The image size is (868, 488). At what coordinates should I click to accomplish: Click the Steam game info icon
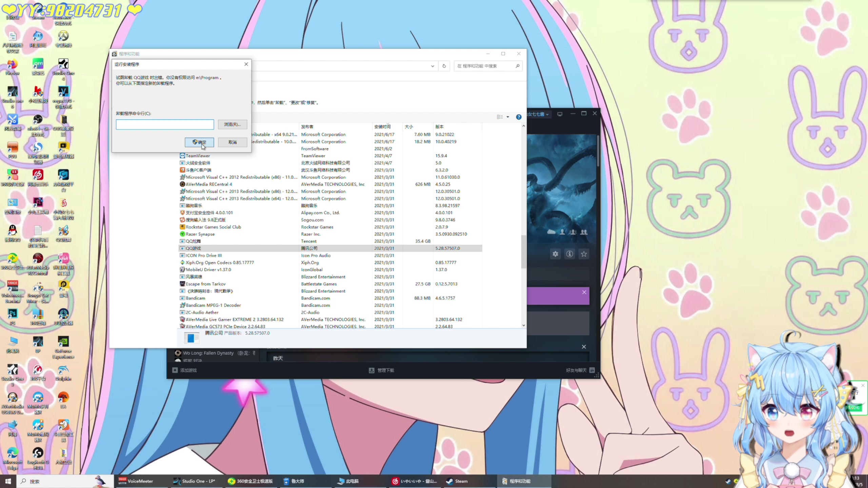tap(570, 254)
